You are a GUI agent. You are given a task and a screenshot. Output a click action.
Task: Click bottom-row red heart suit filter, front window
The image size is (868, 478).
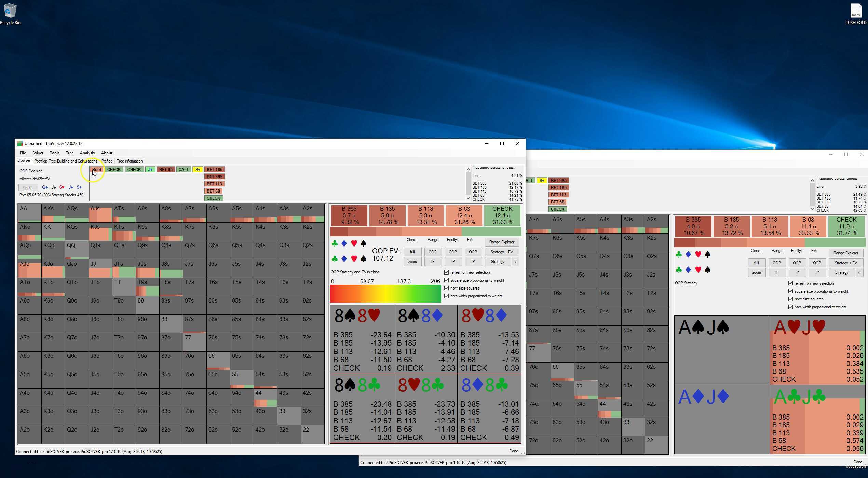[354, 259]
